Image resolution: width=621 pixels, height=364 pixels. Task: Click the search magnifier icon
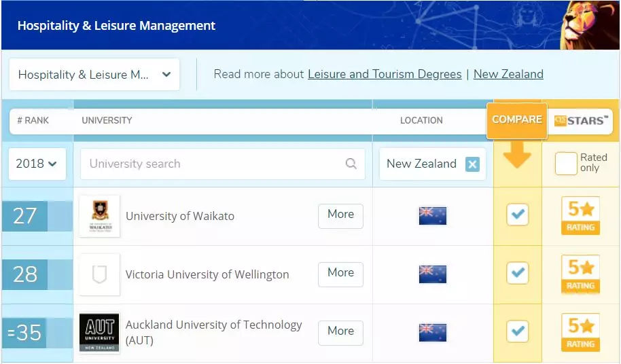point(351,164)
